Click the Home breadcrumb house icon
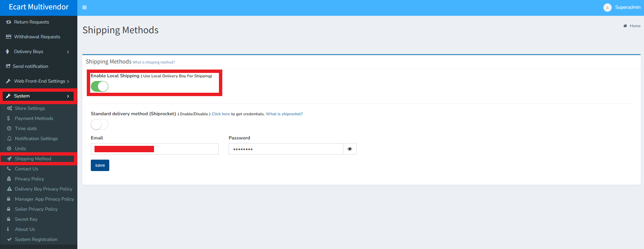The height and width of the screenshot is (249, 644). pyautogui.click(x=625, y=26)
